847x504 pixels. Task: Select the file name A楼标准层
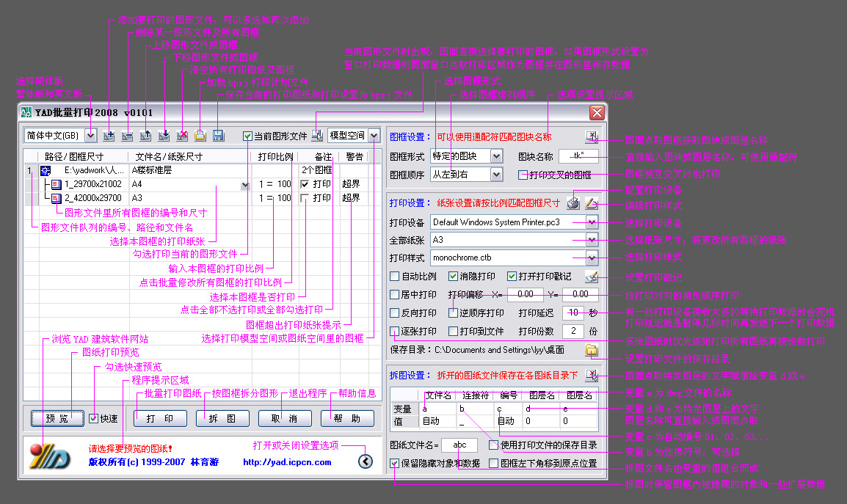click(x=152, y=170)
